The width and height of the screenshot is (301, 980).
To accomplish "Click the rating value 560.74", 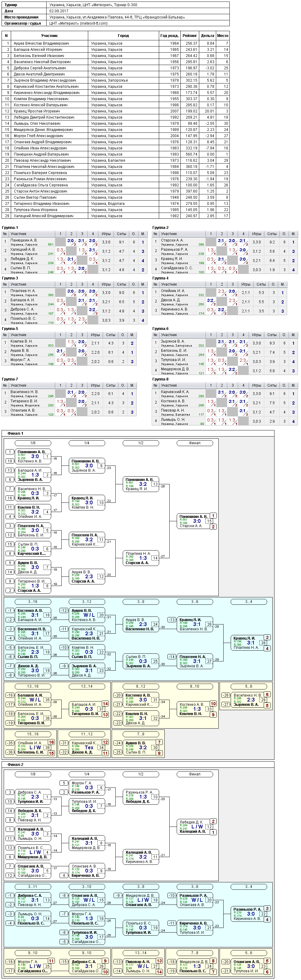I will pos(191,154).
